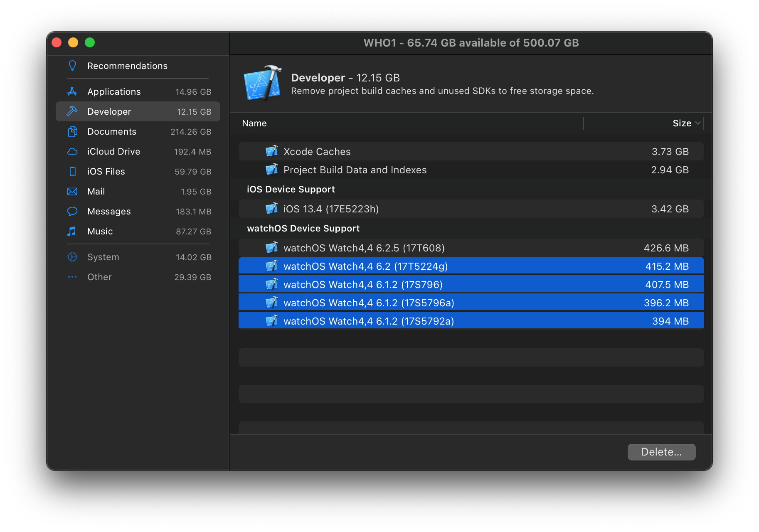759x532 pixels.
Task: Open the Recommendations section
Action: (138, 66)
